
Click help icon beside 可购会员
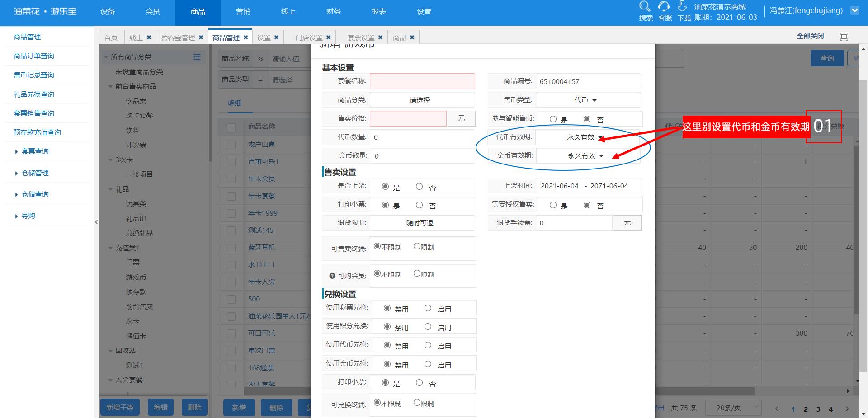[x=332, y=276]
